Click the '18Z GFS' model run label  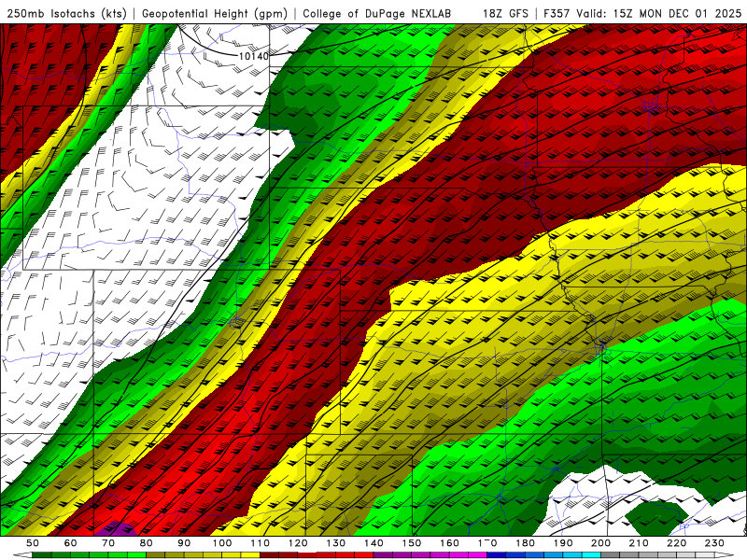tap(505, 13)
